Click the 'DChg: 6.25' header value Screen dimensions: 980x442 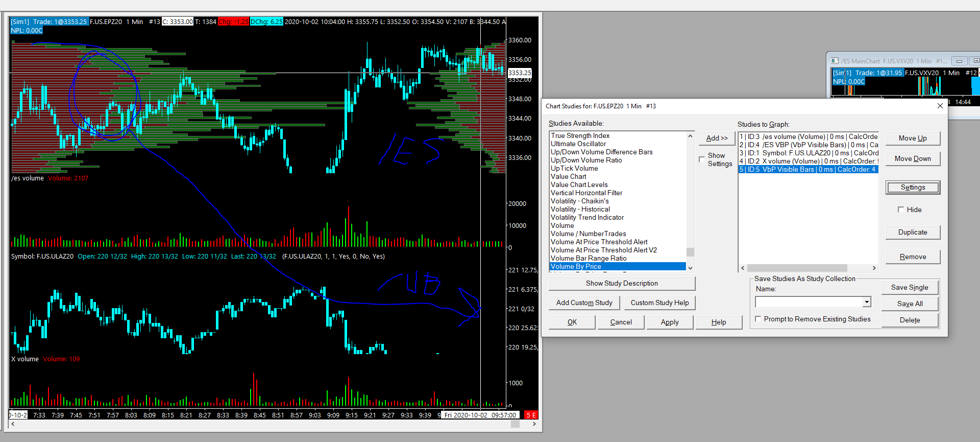(266, 21)
